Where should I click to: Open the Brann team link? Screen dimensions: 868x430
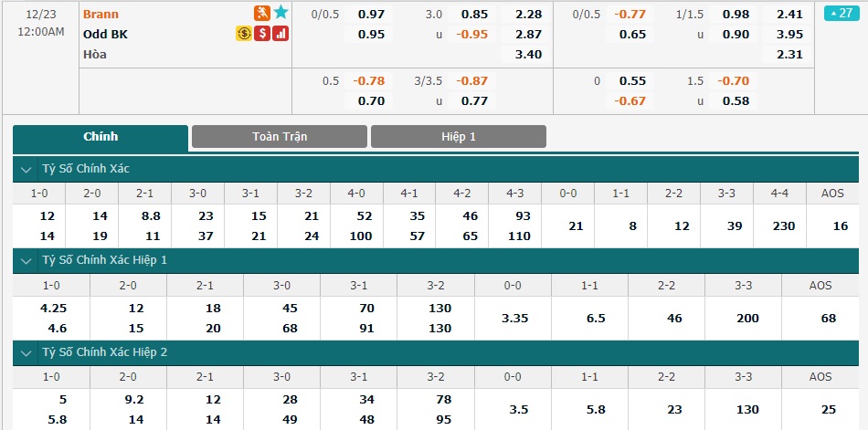point(101,14)
